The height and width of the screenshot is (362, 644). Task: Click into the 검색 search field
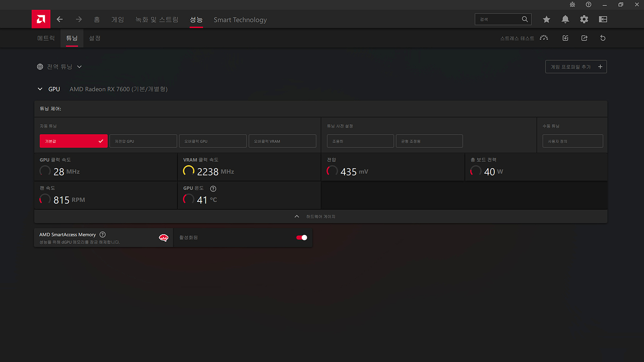pyautogui.click(x=499, y=19)
